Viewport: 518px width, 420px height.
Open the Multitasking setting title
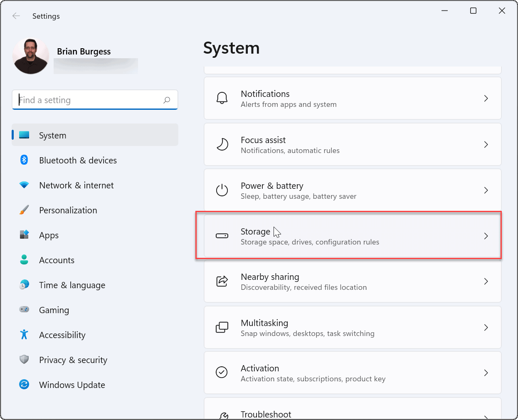(264, 323)
